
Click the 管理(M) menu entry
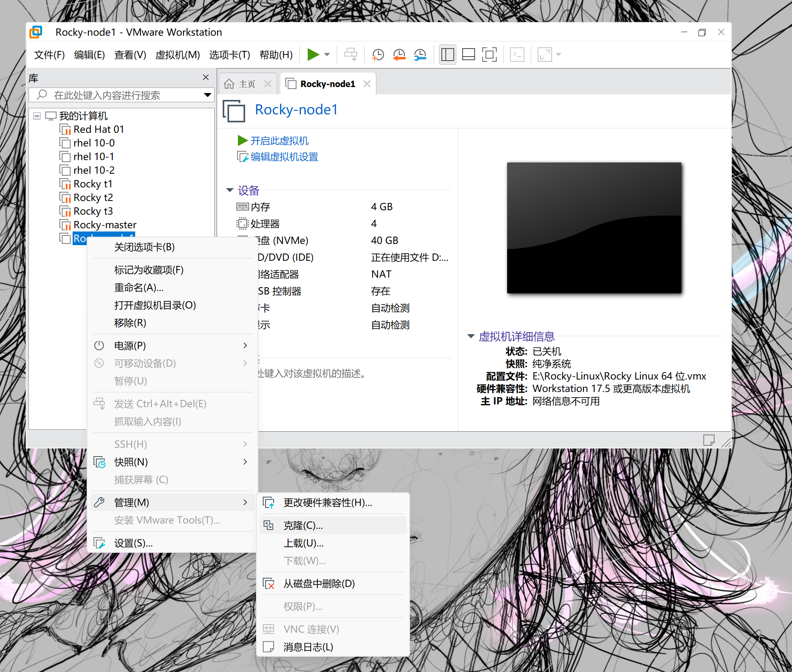(x=173, y=503)
